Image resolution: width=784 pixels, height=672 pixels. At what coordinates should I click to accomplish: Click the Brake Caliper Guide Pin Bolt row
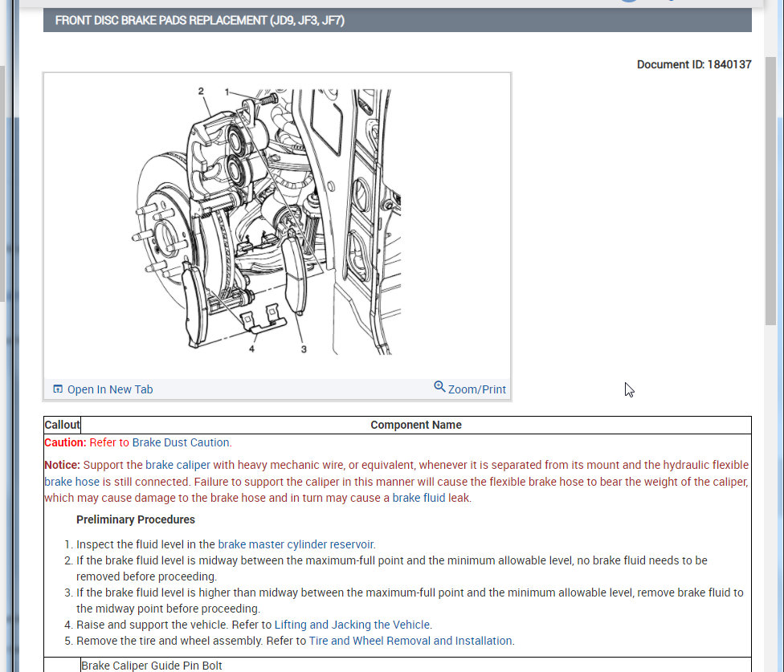tap(152, 666)
